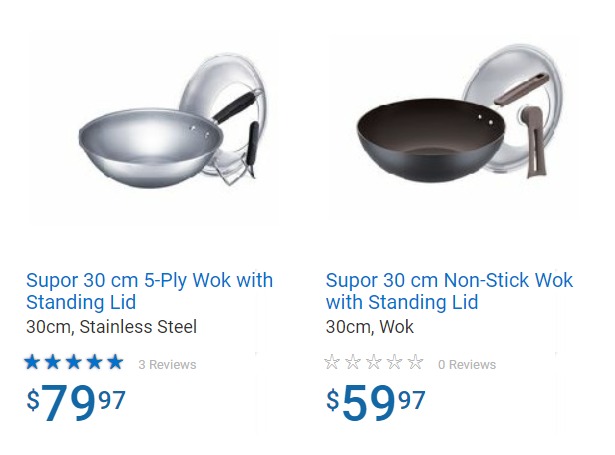This screenshot has width=615, height=455.
Task: Click the fifth empty star of the Non-Stick Wok rating
Action: pos(415,362)
